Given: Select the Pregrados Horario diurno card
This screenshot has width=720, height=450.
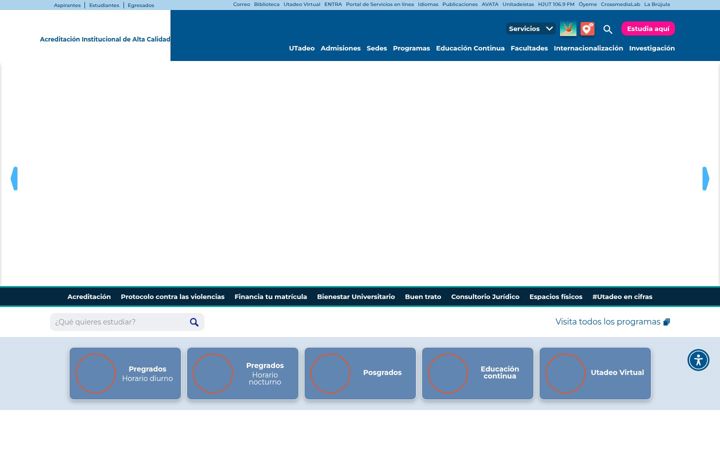Looking at the screenshot, I should (125, 373).
